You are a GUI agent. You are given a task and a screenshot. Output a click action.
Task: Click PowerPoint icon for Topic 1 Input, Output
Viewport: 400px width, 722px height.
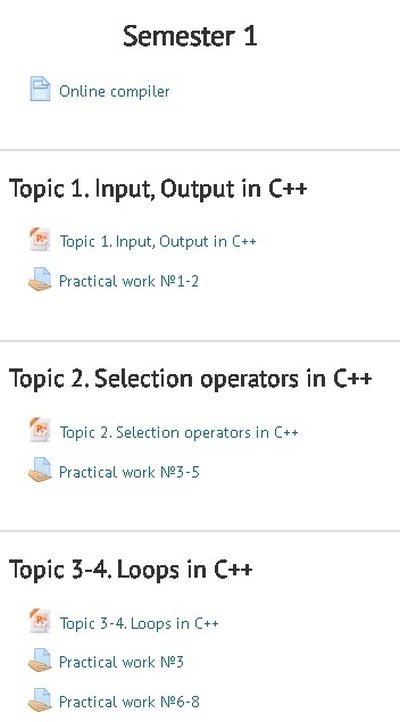[40, 239]
